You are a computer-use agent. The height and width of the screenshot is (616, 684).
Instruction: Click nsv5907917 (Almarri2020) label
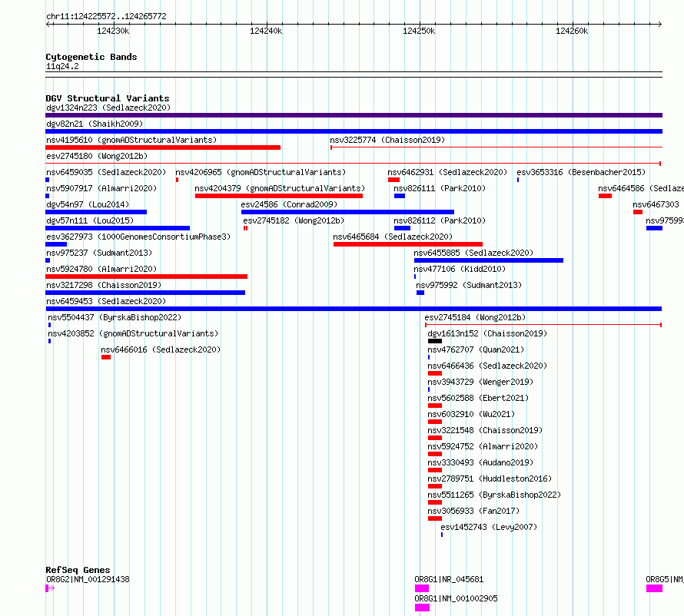pyautogui.click(x=101, y=188)
